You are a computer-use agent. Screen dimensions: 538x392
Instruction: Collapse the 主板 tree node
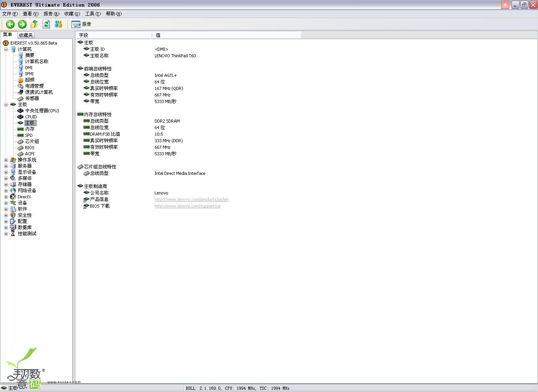[x=6, y=105]
